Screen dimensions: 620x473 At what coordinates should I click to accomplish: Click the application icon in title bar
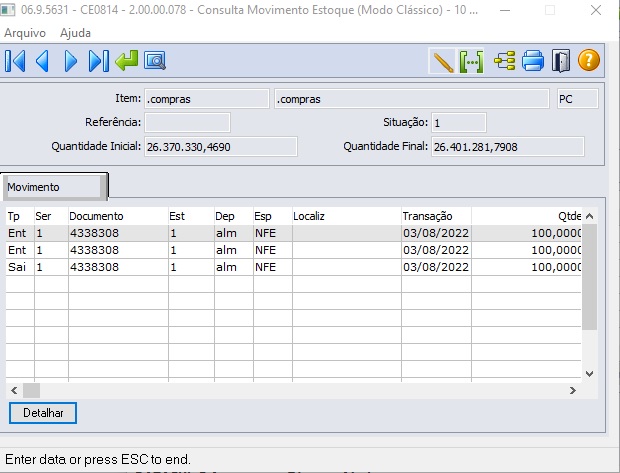click(x=8, y=9)
